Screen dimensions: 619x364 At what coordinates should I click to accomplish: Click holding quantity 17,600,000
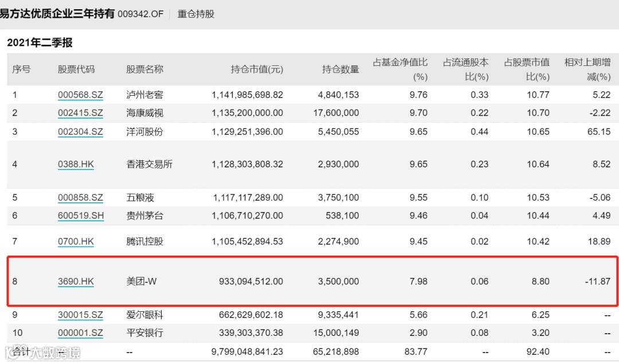(x=336, y=113)
